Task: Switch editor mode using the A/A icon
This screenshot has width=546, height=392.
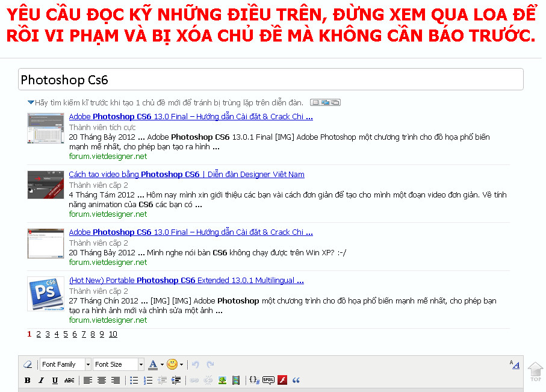Action: click(x=515, y=364)
